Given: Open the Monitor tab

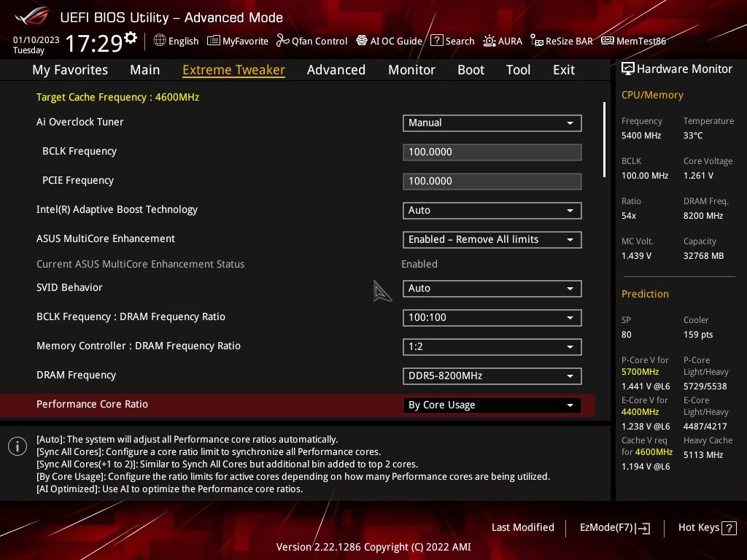Looking at the screenshot, I should click(411, 70).
